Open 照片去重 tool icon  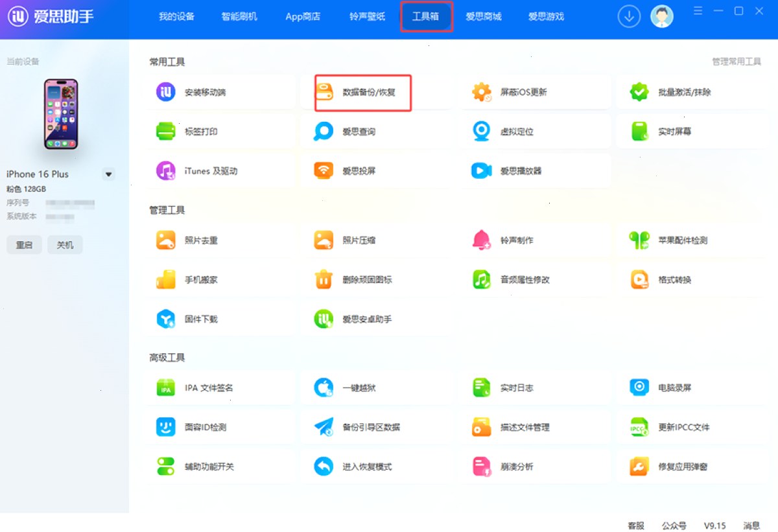coord(166,240)
